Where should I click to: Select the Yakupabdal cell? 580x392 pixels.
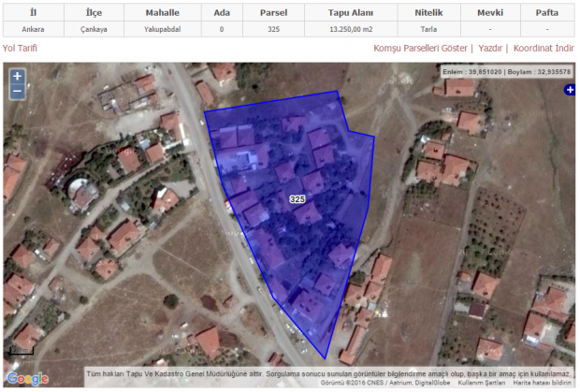(163, 29)
